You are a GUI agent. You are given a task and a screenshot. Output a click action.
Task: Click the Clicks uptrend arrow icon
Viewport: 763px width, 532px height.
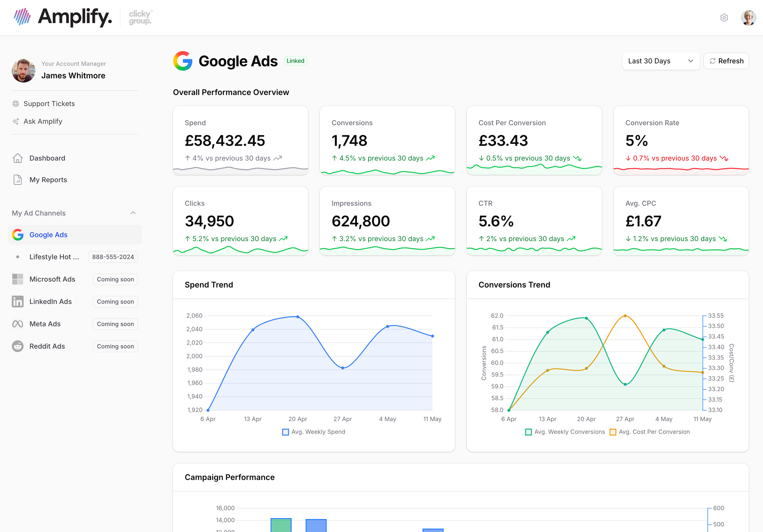coord(283,239)
